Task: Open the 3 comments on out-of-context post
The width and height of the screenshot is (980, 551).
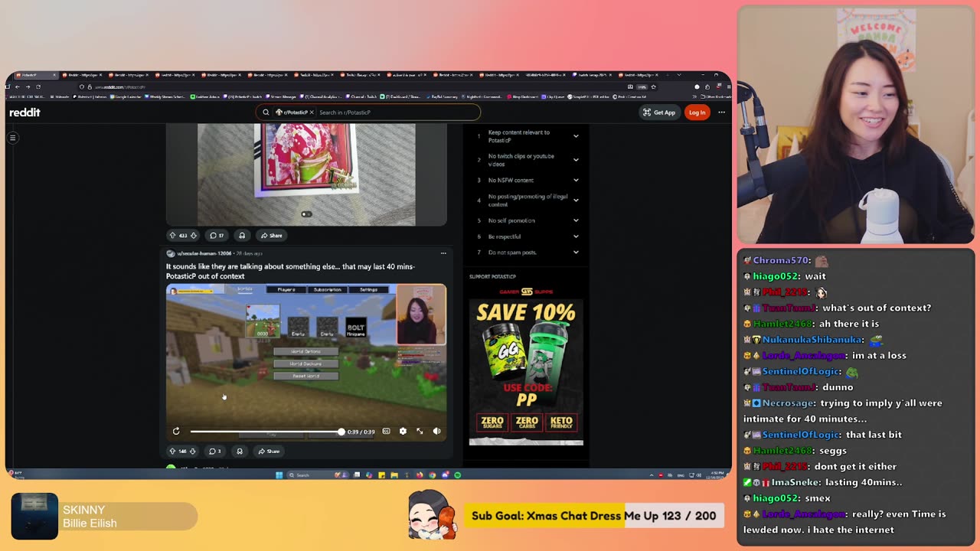Action: pos(215,451)
